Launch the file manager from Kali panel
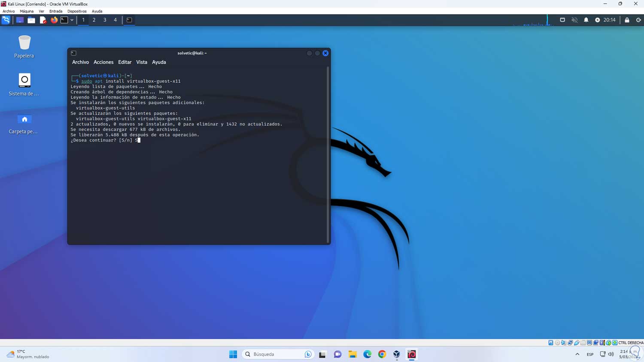This screenshot has height=362, width=644. coord(31,20)
